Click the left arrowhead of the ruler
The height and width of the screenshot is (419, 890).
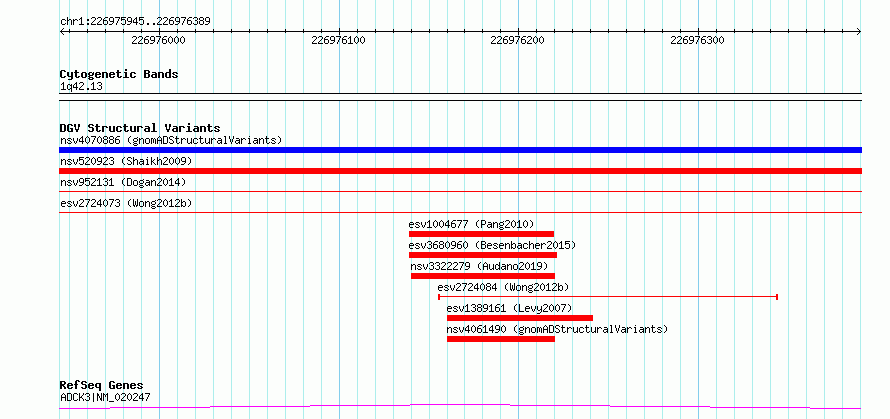tap(62, 32)
